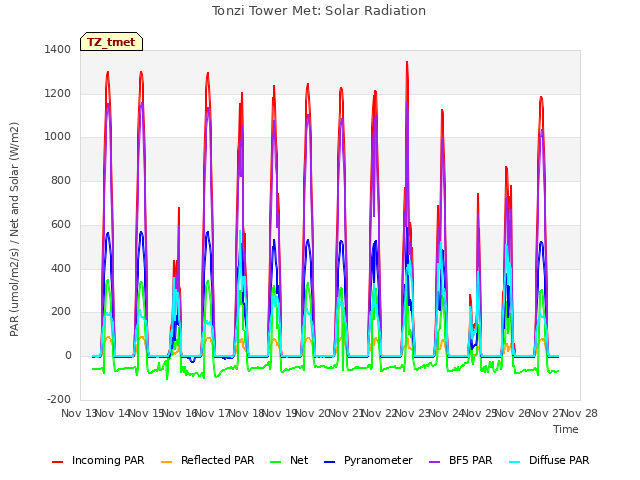Viewport: 640px width, 480px height.
Task: Click the 1200 y-axis tick value
Action: (x=58, y=93)
